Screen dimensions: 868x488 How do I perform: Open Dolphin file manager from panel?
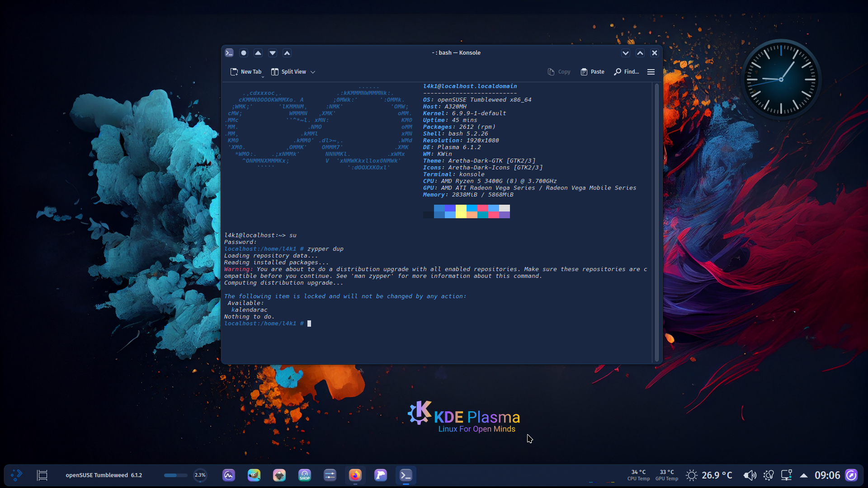381,475
